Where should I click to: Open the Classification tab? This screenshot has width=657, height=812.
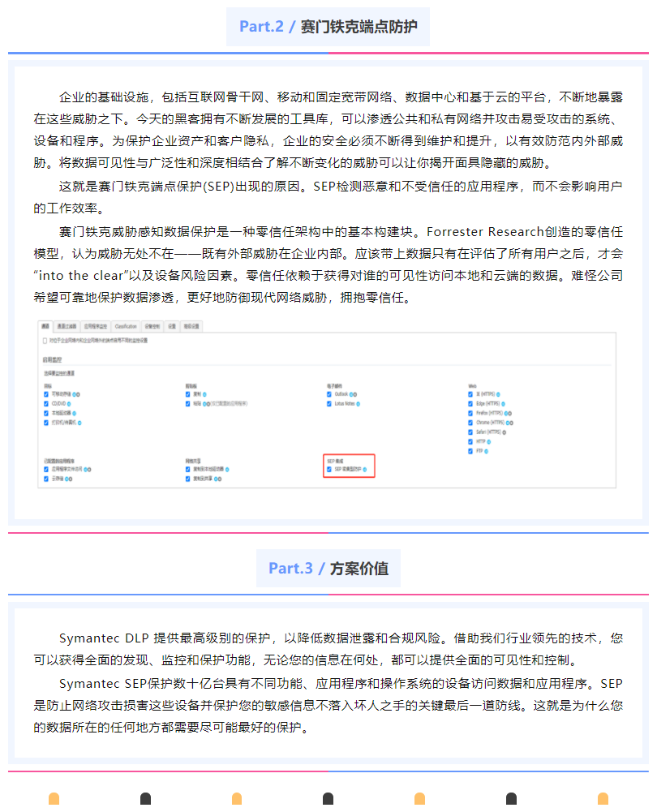coord(126,326)
